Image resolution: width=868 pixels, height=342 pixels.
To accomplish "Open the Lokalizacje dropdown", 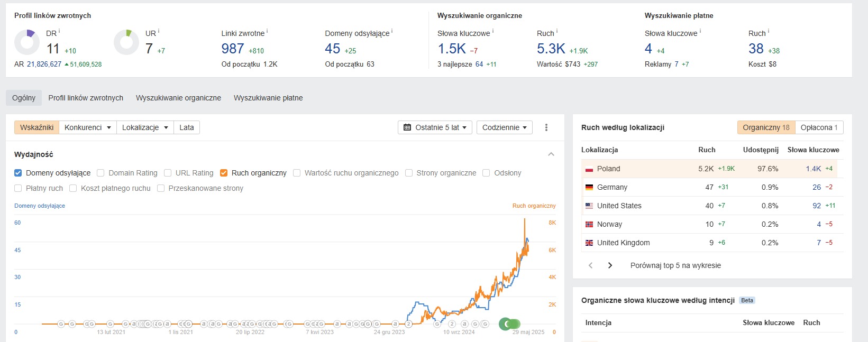I will pos(145,127).
